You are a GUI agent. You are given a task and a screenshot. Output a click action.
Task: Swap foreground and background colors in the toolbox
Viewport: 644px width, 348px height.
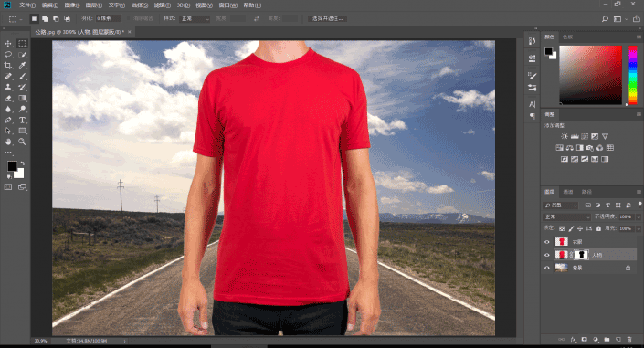pos(23,163)
